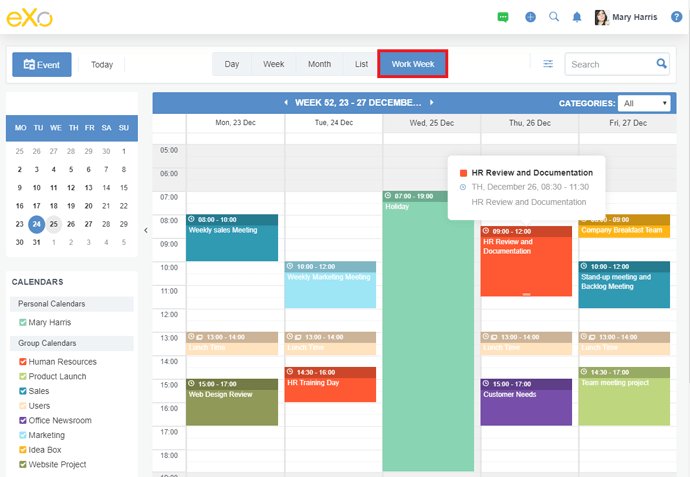Go to next week arrow
The image size is (690, 477).
[432, 102]
